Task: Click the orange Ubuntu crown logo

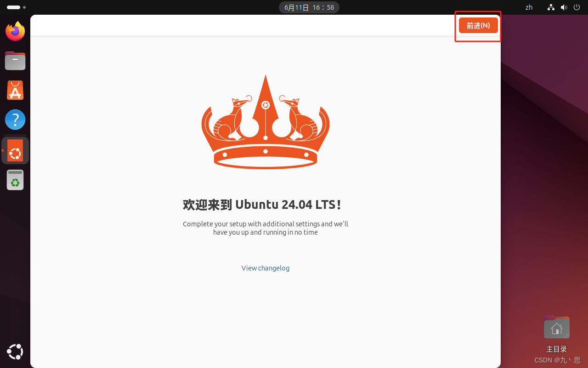Action: pos(266,122)
